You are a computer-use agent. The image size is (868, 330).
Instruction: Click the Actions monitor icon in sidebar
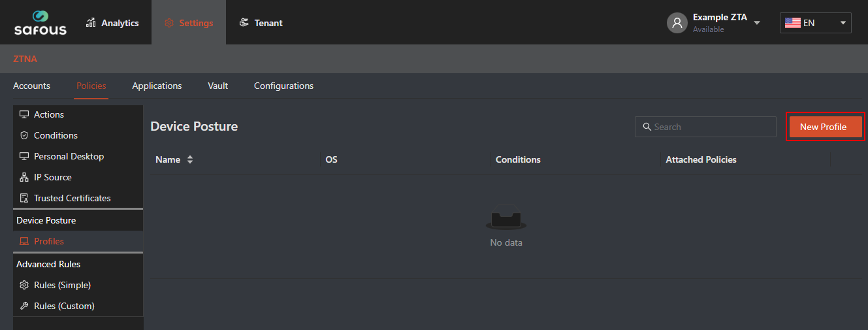click(24, 114)
